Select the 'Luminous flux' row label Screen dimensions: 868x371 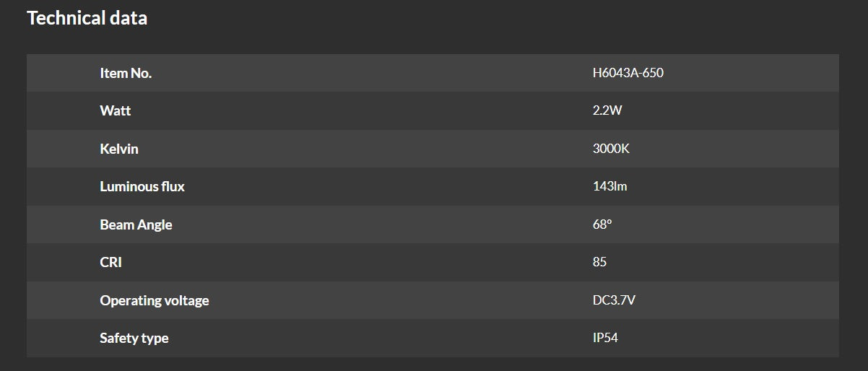coord(142,186)
